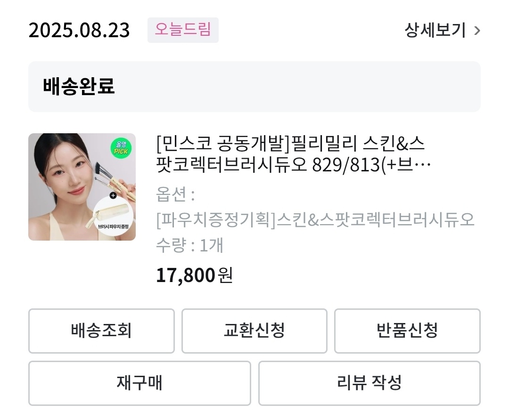Click the plus icon on product image

tap(113, 195)
